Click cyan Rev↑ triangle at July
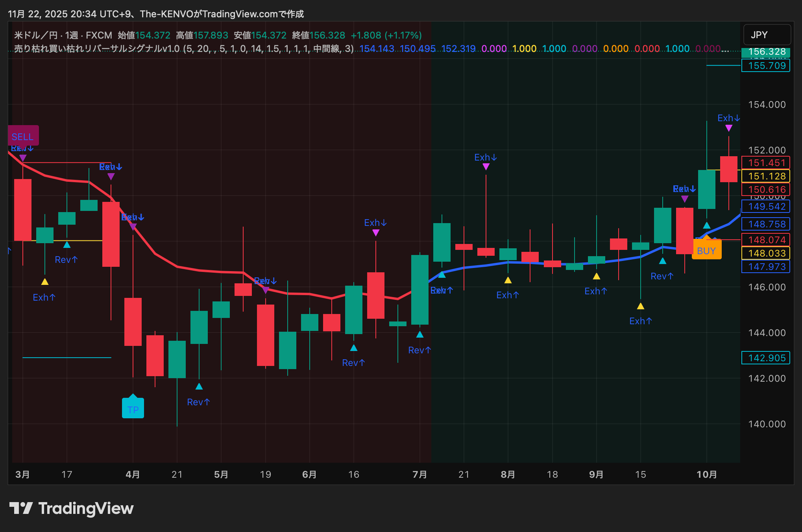 (x=420, y=335)
